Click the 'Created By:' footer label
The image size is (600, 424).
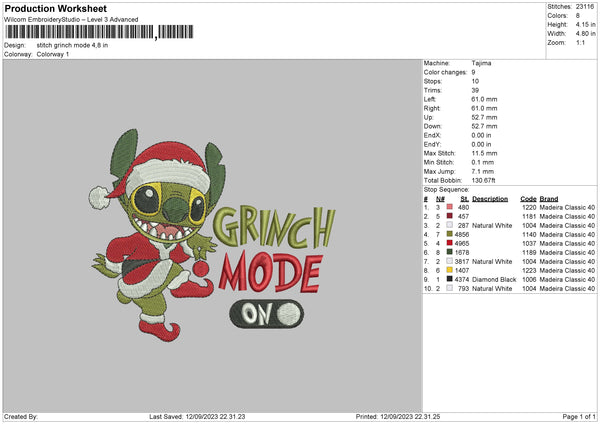[21, 417]
